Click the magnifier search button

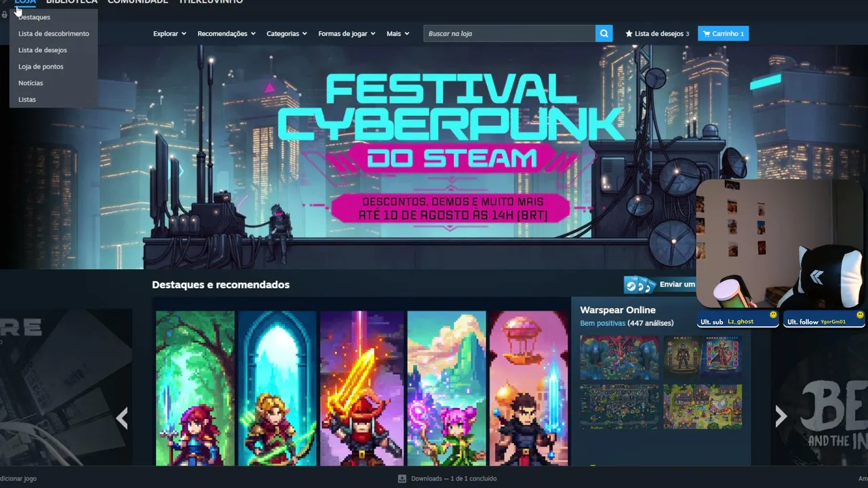click(604, 33)
